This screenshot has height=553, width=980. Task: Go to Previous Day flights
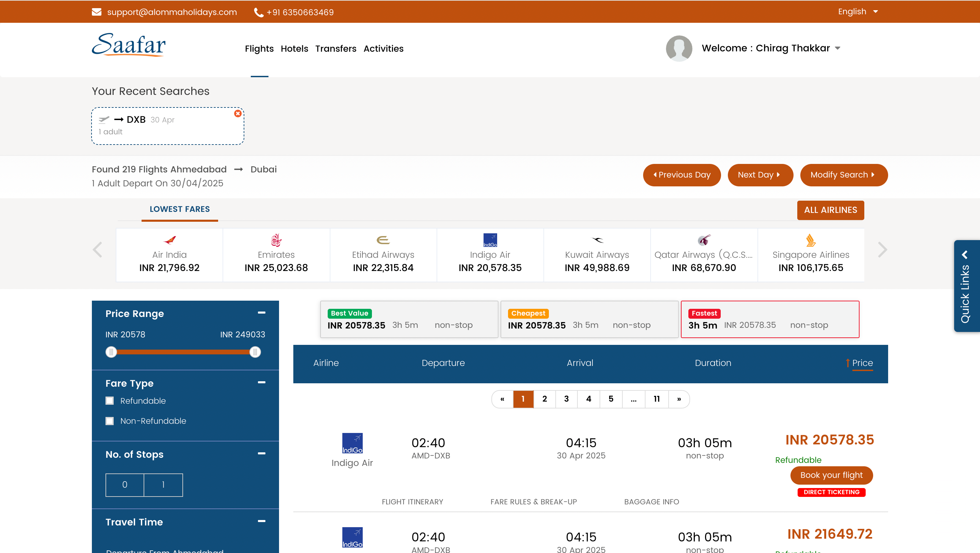tap(682, 175)
